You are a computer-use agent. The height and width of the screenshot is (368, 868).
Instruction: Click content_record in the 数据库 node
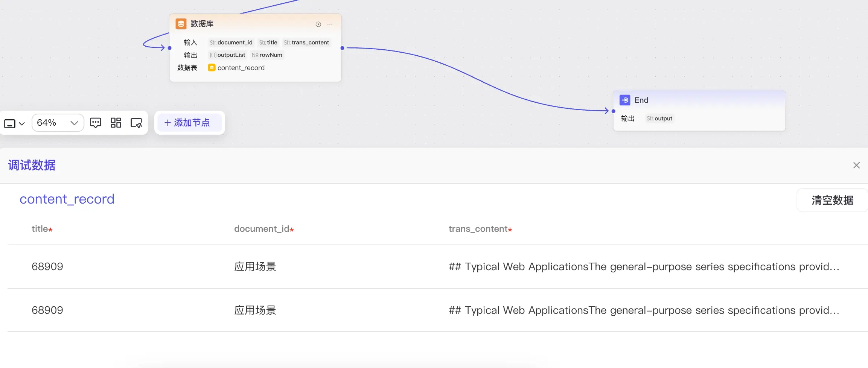(241, 68)
